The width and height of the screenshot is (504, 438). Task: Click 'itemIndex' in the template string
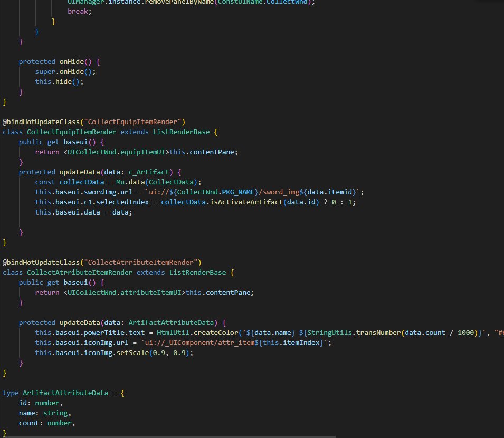coord(301,342)
